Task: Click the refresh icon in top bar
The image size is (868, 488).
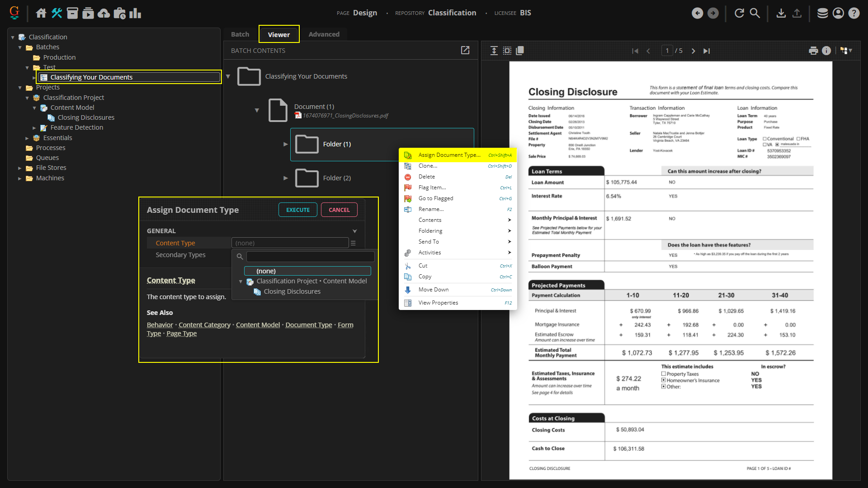Action: 739,13
